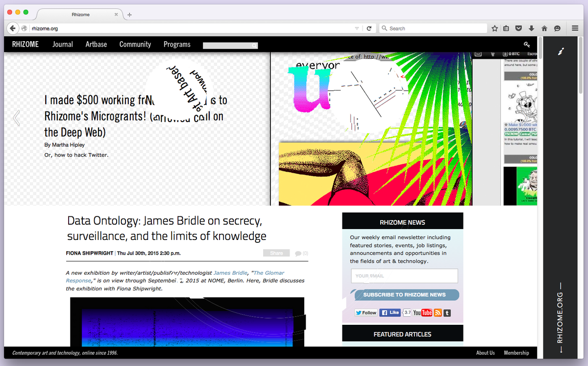
Task: Click the RHIZOME logo in navigation bar
Action: coord(26,44)
